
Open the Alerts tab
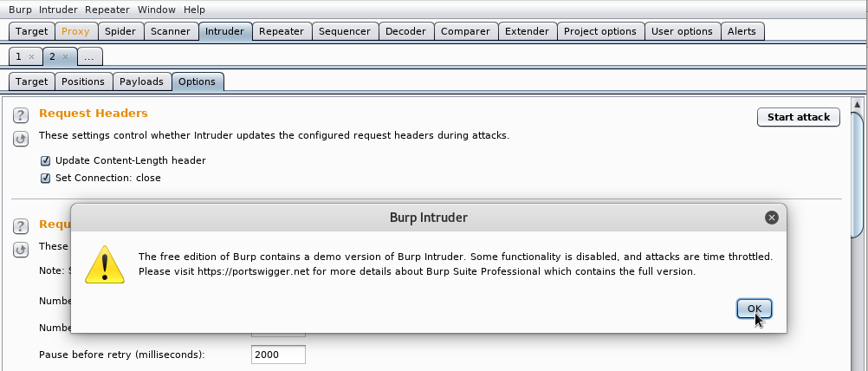click(x=742, y=31)
